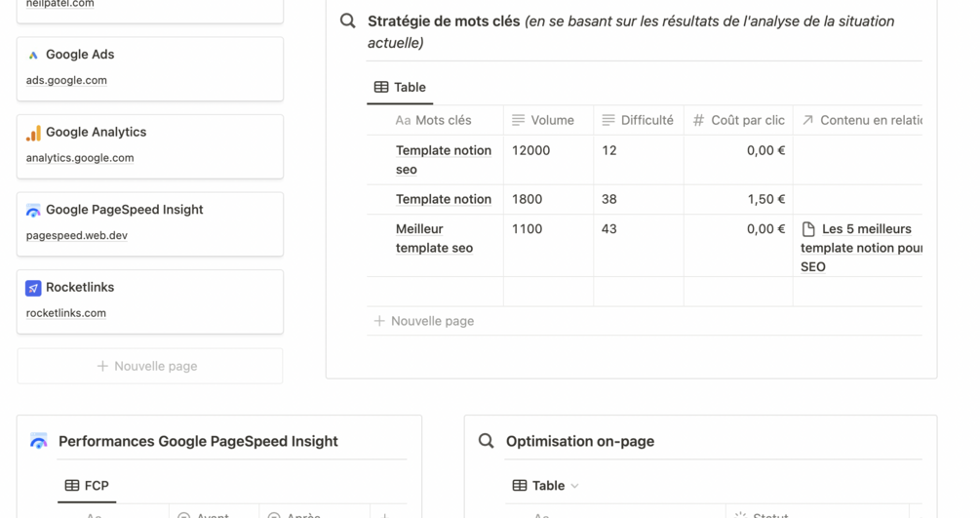The width and height of the screenshot is (980, 518).
Task: Switch to the FCP tab
Action: point(87,486)
